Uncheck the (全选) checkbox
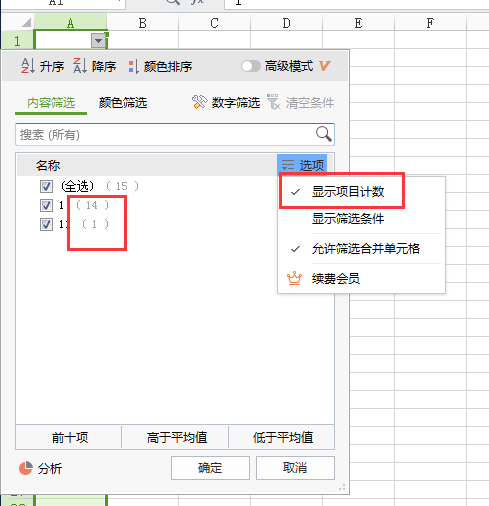The width and height of the screenshot is (489, 506). tap(46, 186)
